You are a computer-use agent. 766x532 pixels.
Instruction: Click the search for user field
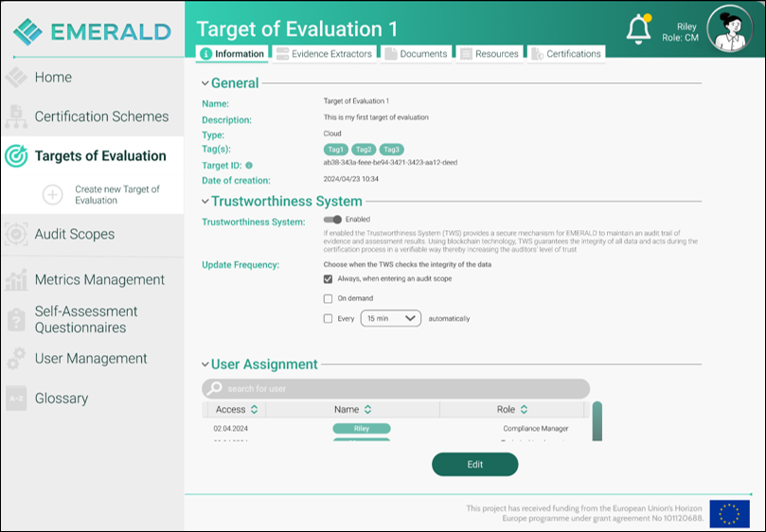click(396, 388)
